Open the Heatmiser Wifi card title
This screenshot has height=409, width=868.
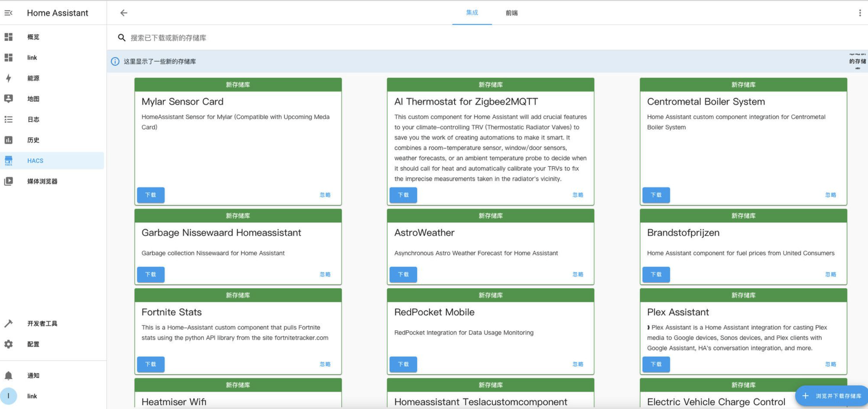click(174, 401)
